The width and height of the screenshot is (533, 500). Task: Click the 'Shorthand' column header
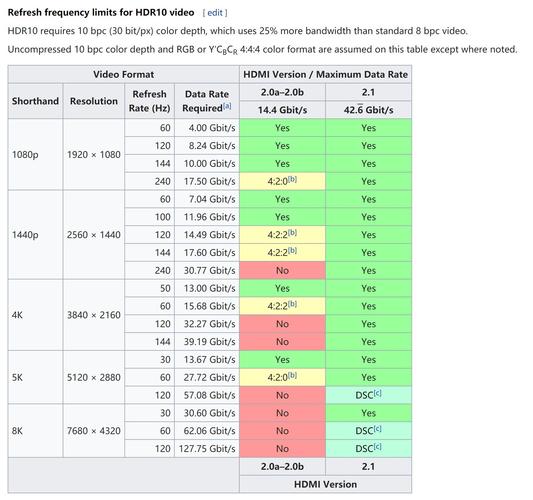pyautogui.click(x=35, y=101)
